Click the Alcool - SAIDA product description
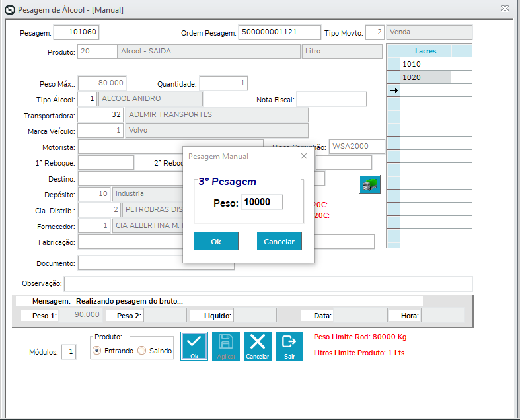520x420 pixels. [x=209, y=52]
